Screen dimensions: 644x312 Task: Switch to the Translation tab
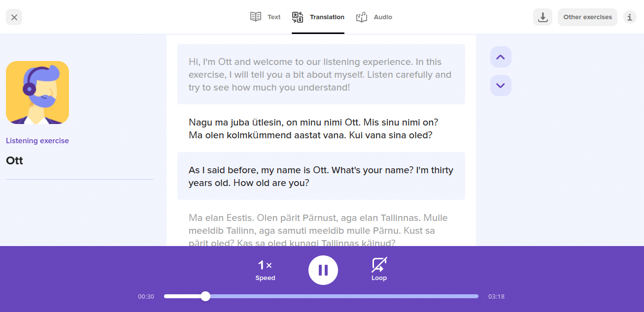(318, 17)
